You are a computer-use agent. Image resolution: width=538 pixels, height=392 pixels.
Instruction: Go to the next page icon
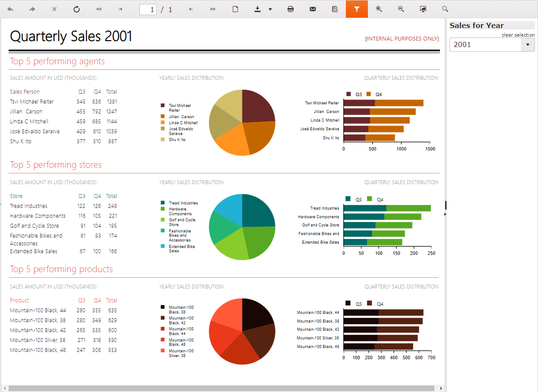click(x=191, y=9)
